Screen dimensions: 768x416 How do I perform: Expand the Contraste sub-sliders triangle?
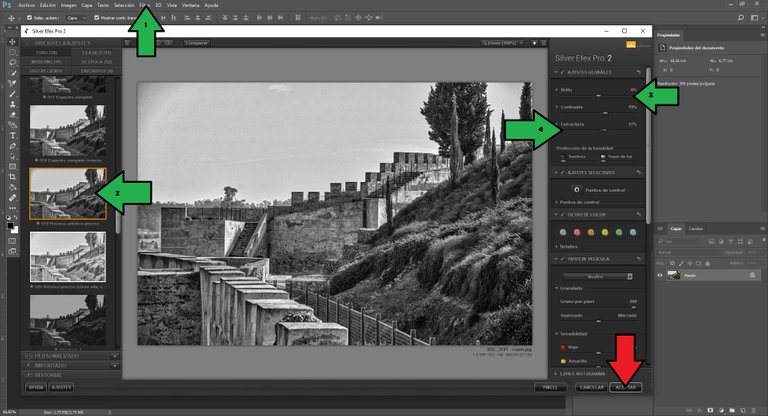(x=556, y=107)
